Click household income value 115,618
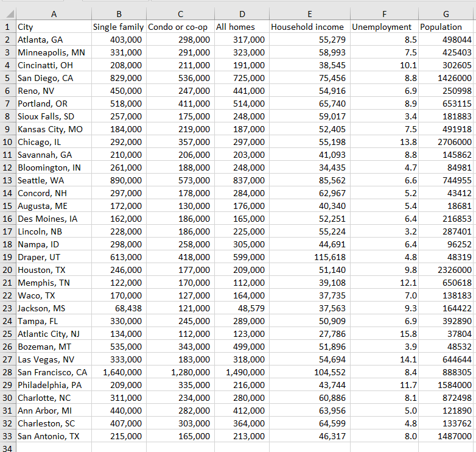Screen dimensions: 476x452 click(x=310, y=257)
